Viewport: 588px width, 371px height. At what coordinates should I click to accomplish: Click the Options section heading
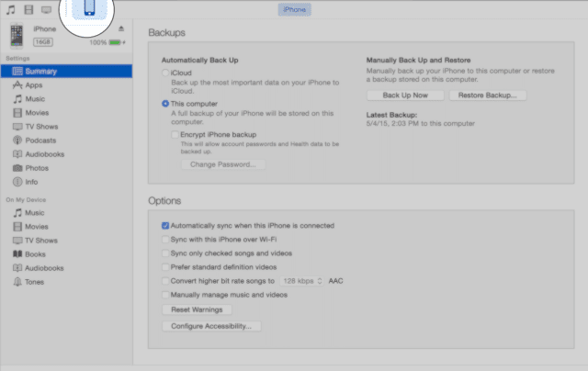tap(164, 201)
